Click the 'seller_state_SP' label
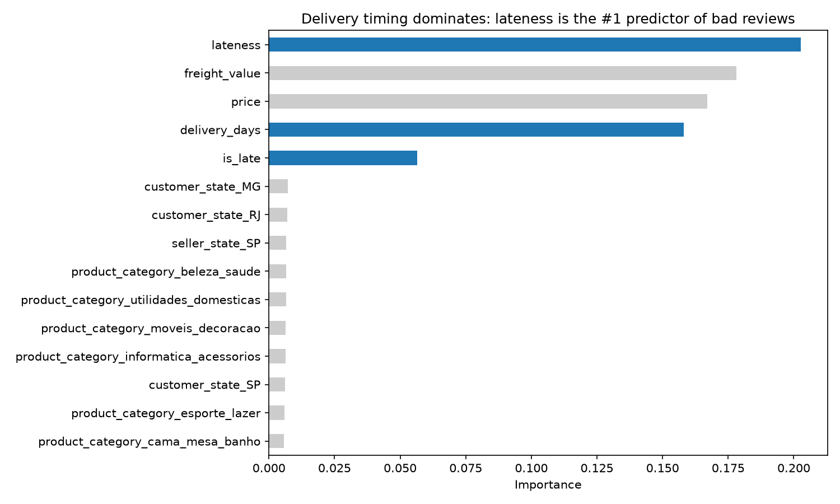 click(x=216, y=244)
